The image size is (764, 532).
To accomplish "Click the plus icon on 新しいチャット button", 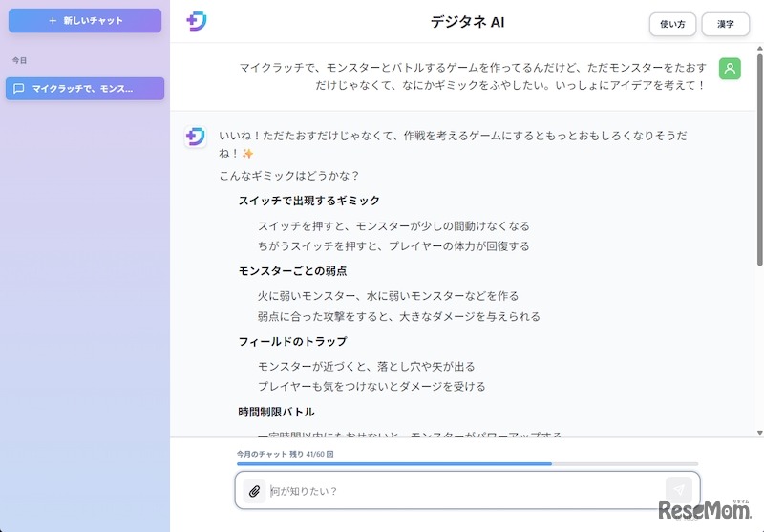I will 53,20.
